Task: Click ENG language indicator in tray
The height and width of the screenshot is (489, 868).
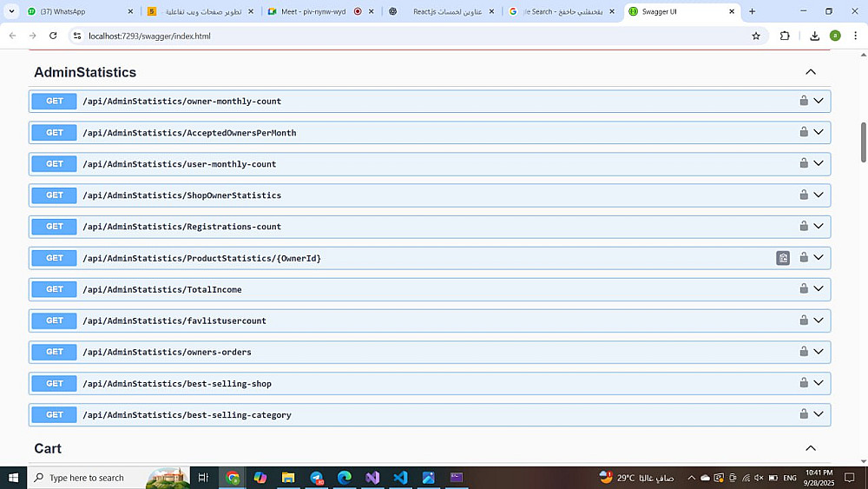Action: point(790,478)
